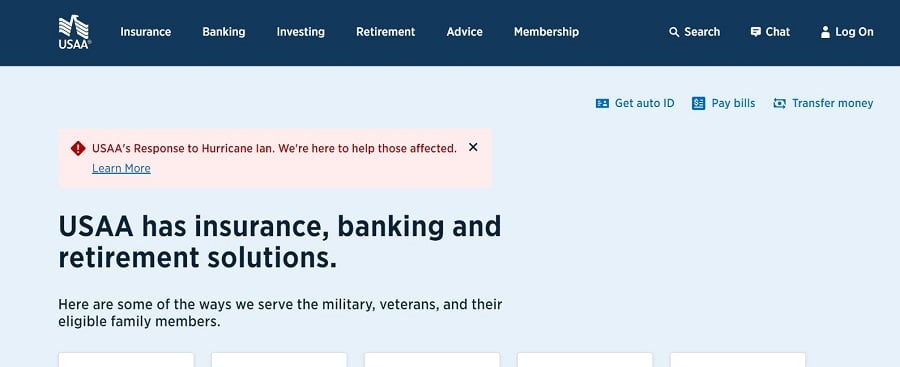The height and width of the screenshot is (367, 900).
Task: Click the chat bubble icon
Action: tap(755, 32)
